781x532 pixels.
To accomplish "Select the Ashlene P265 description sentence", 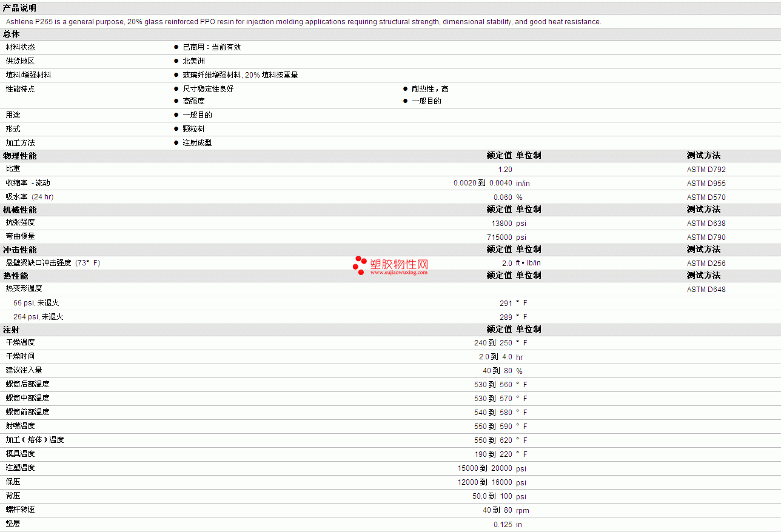I will (303, 22).
